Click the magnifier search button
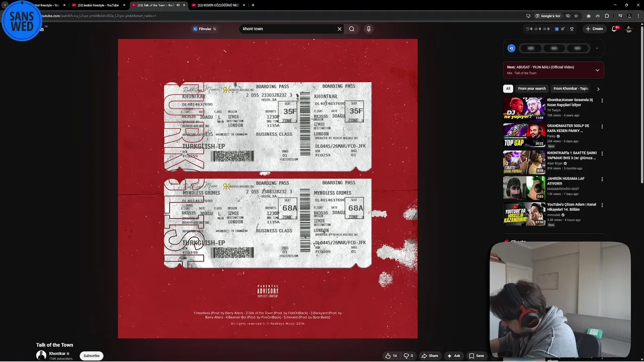The height and width of the screenshot is (362, 644). coord(352,29)
